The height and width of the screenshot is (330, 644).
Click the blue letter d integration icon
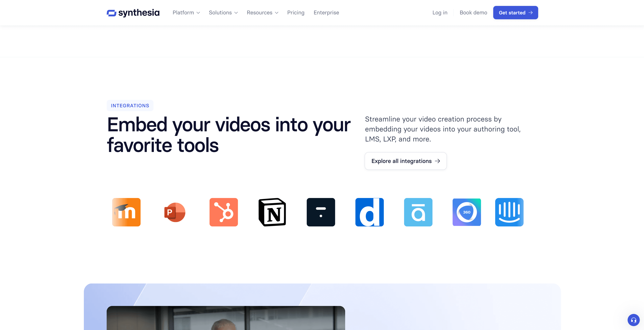pyautogui.click(x=369, y=212)
